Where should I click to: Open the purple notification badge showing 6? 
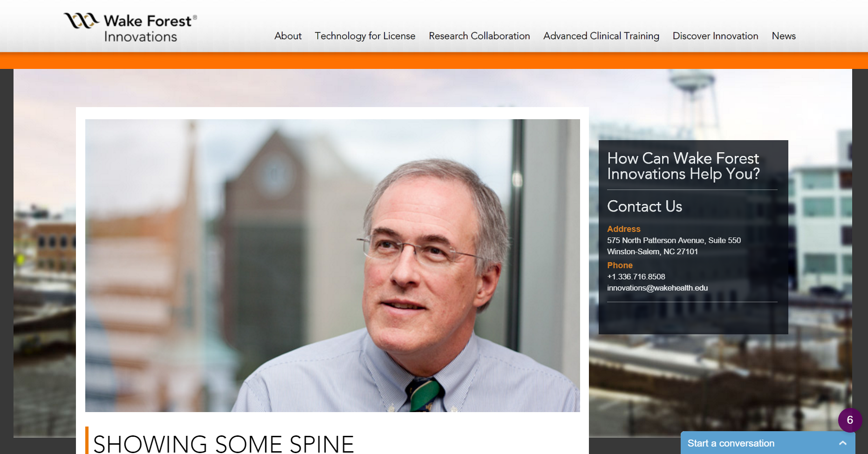[850, 420]
